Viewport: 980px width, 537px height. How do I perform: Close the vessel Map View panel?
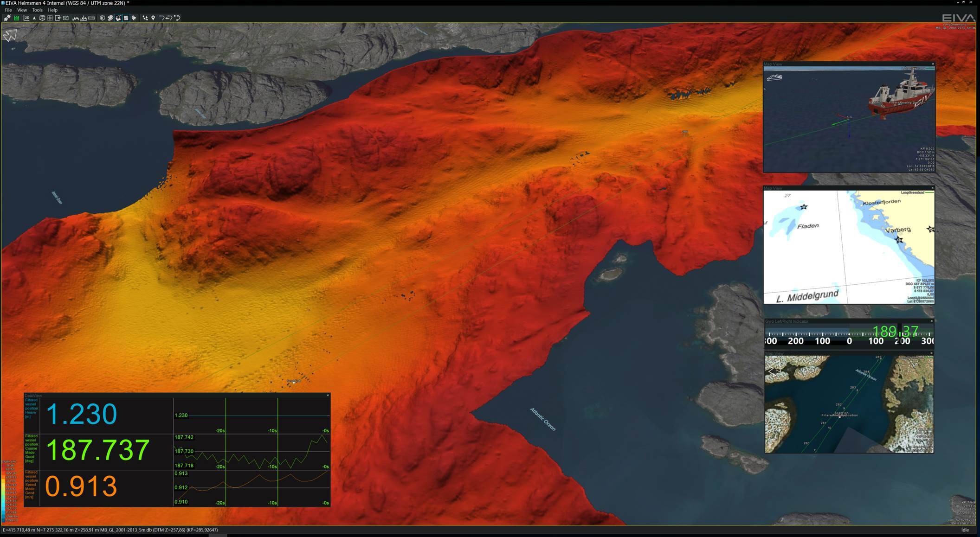[x=933, y=64]
